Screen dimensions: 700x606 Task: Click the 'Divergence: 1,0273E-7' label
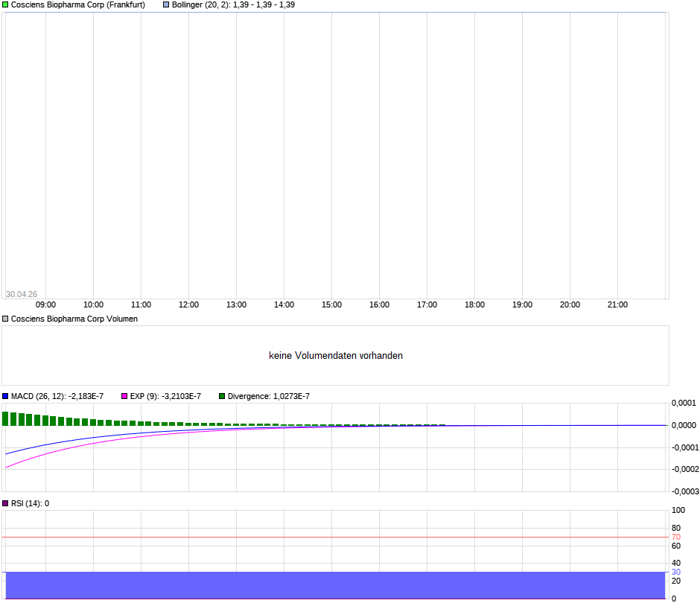269,396
